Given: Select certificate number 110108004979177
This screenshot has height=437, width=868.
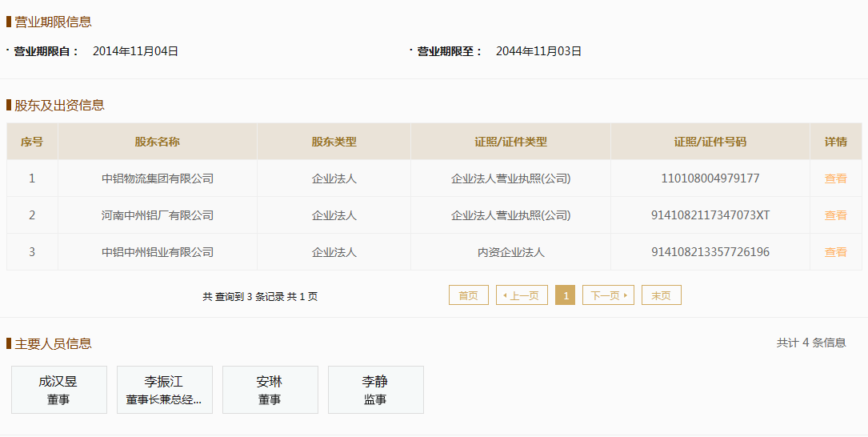Looking at the screenshot, I should click(710, 178).
